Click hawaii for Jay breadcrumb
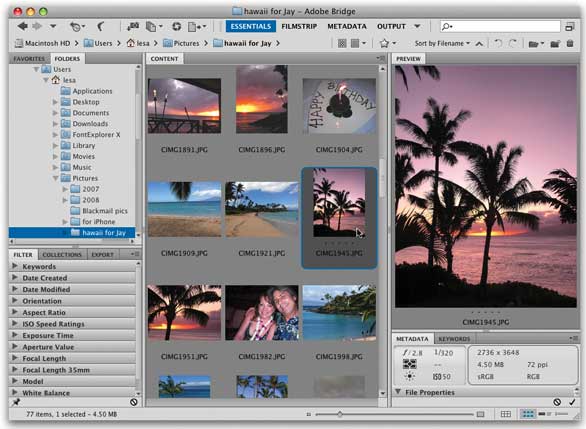The height and width of the screenshot is (429, 586). (x=243, y=43)
